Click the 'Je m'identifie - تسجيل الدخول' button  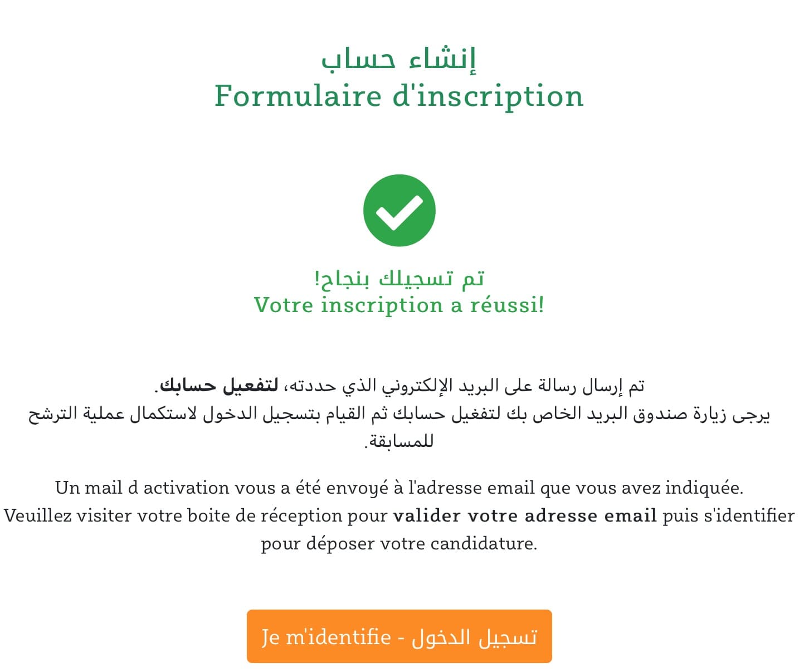(x=399, y=636)
